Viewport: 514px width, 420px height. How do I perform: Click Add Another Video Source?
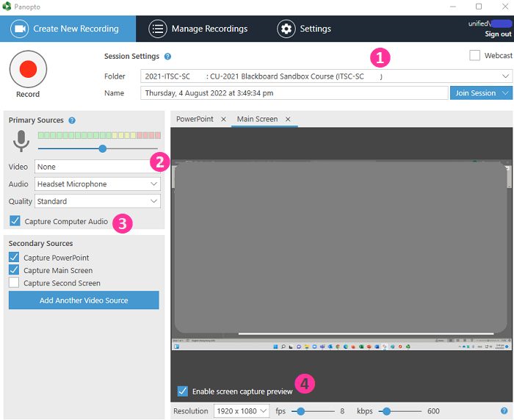(84, 300)
